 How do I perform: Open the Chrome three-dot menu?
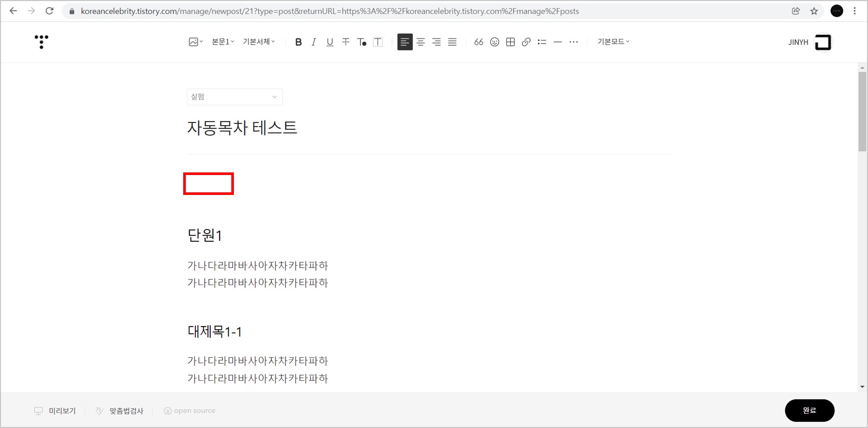pyautogui.click(x=855, y=11)
